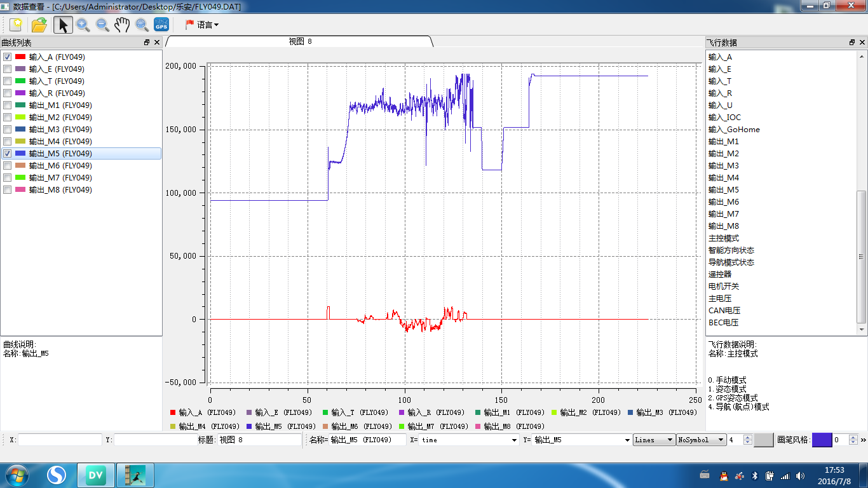The width and height of the screenshot is (868, 488).
Task: Click the symbol size spinner showing 4
Action: pyautogui.click(x=740, y=440)
